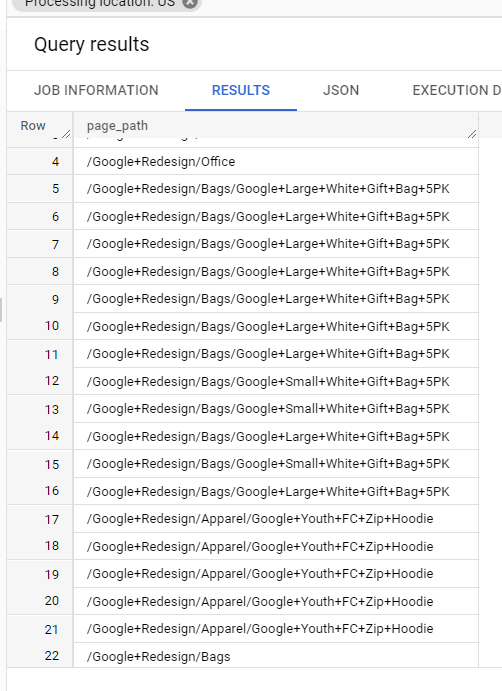This screenshot has height=691, width=502.
Task: Select the Youth FC Zip Hoodie path in row 18
Action: [x=260, y=546]
